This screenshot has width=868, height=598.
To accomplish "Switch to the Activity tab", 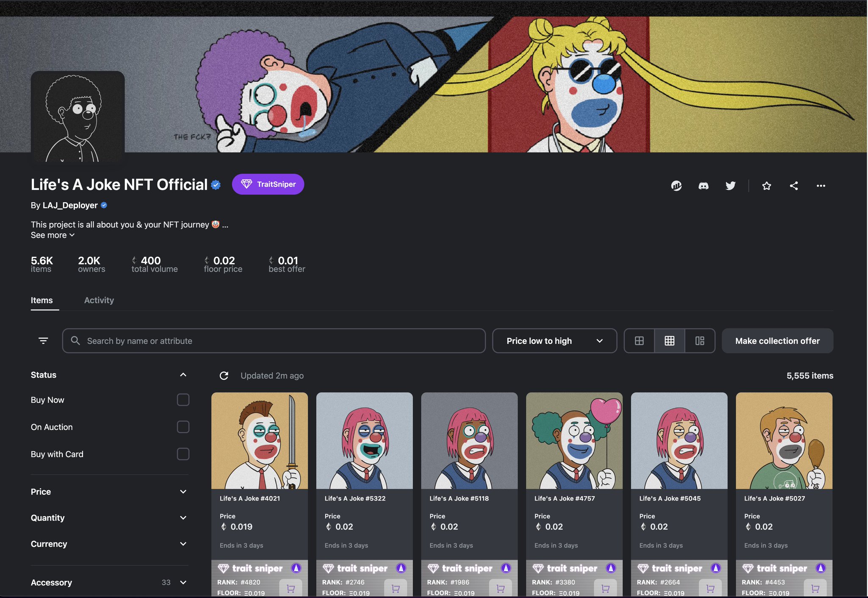I will tap(99, 300).
